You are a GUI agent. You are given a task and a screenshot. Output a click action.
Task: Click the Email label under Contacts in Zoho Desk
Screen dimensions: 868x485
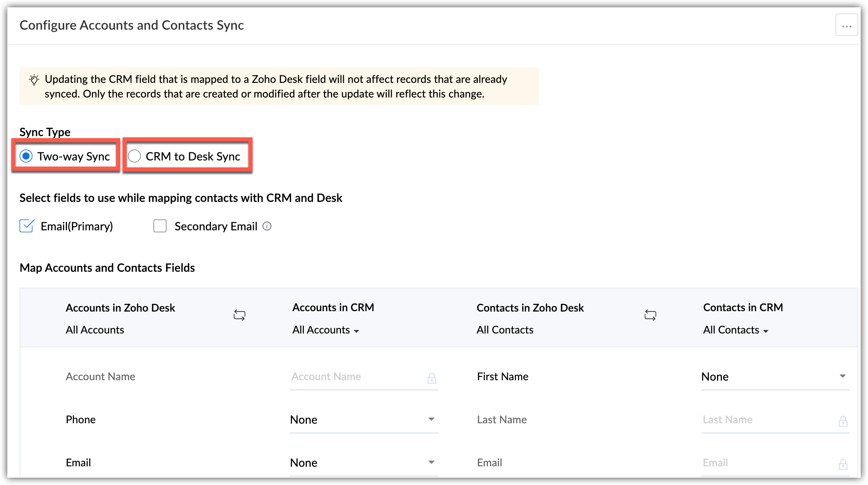point(490,463)
